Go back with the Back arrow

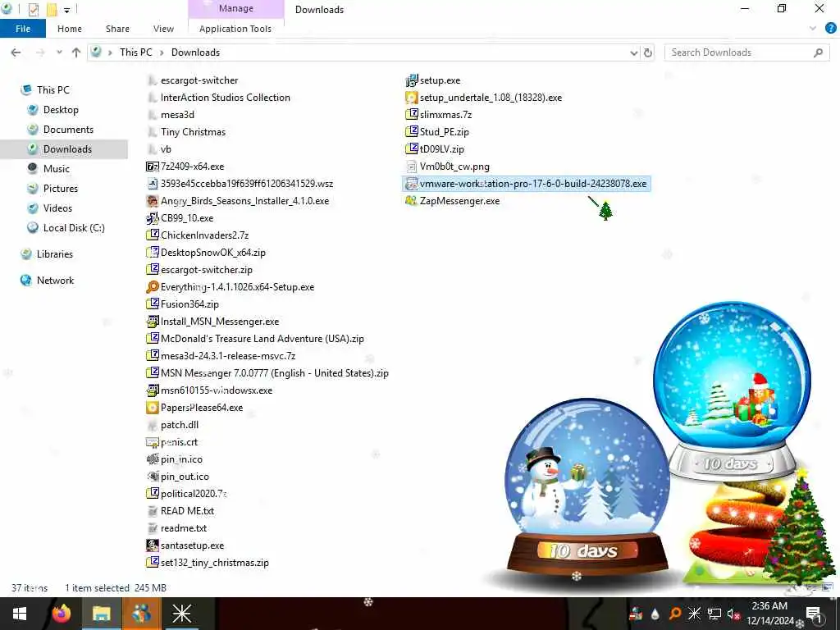click(x=16, y=52)
